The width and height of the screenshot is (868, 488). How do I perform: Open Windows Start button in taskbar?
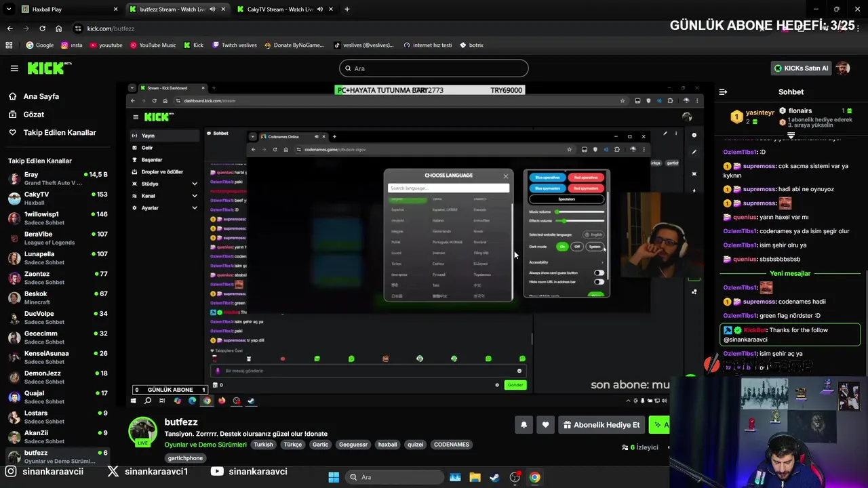pos(334,477)
